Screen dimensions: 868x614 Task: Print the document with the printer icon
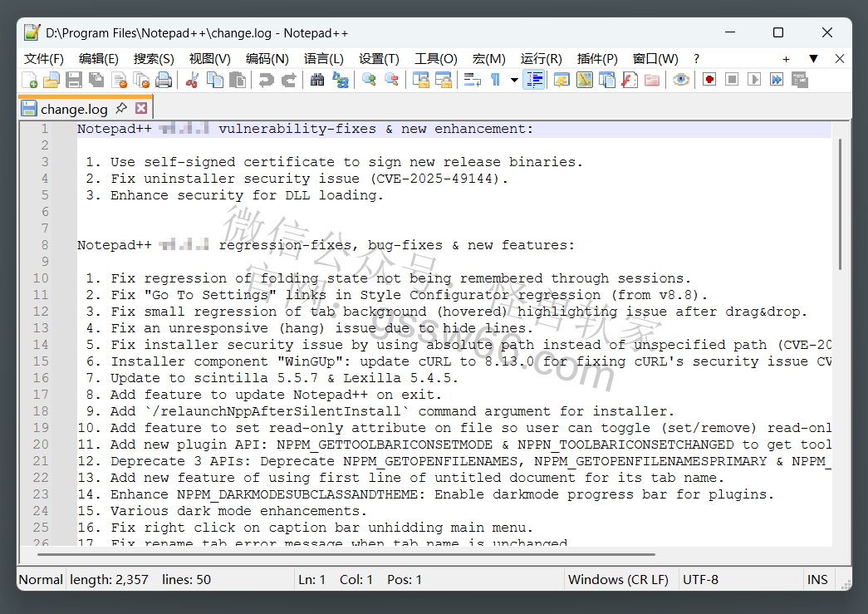point(164,81)
